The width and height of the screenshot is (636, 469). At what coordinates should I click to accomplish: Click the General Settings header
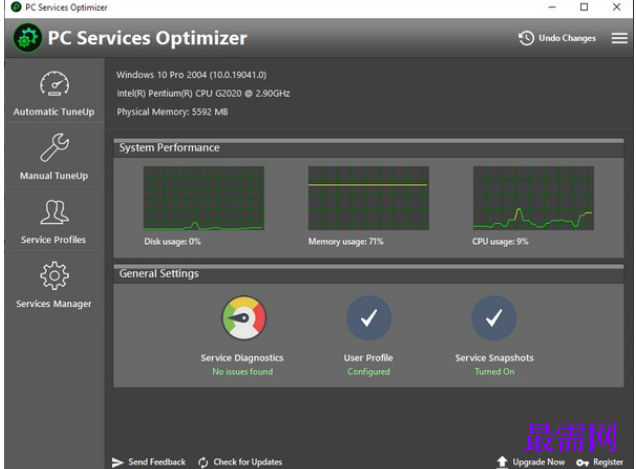159,274
